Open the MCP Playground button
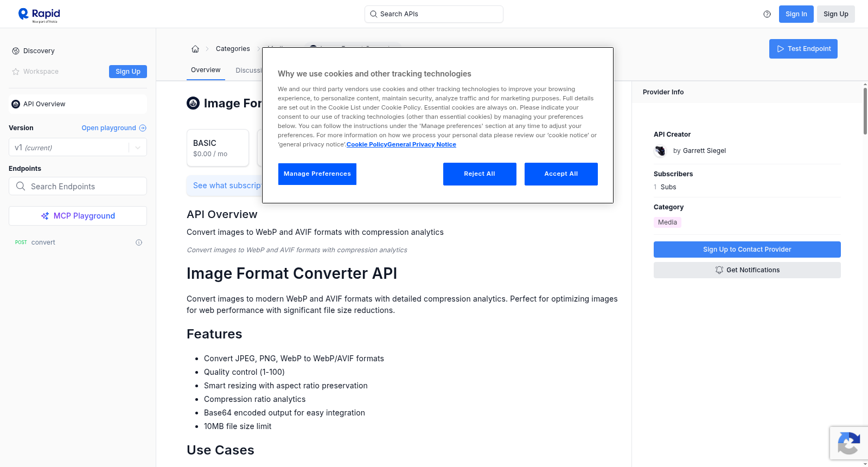 (x=78, y=216)
